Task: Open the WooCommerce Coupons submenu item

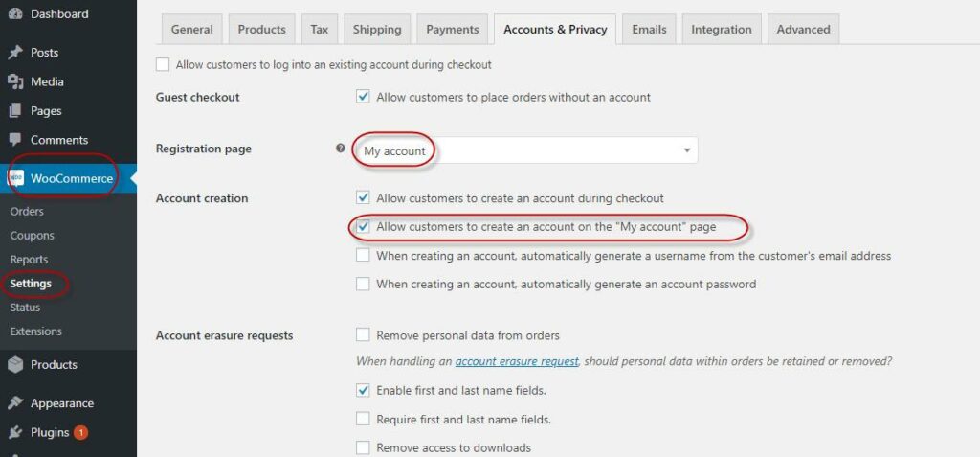Action: [x=32, y=236]
